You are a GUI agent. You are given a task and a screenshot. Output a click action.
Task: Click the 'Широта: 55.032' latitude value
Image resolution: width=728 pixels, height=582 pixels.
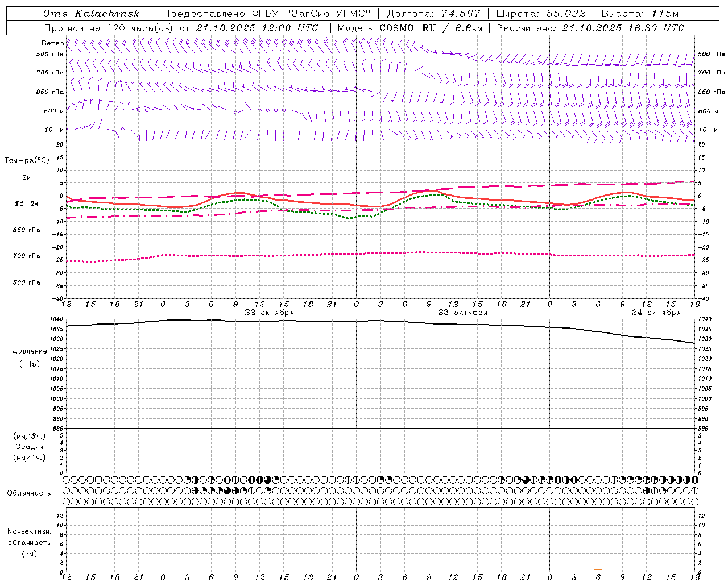541,14
